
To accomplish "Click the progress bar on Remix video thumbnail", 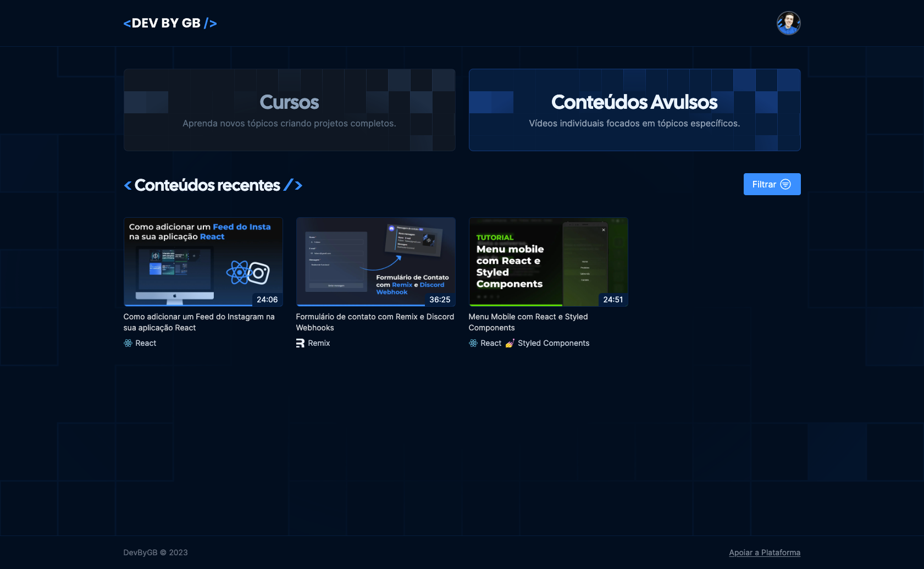I will click(x=360, y=305).
